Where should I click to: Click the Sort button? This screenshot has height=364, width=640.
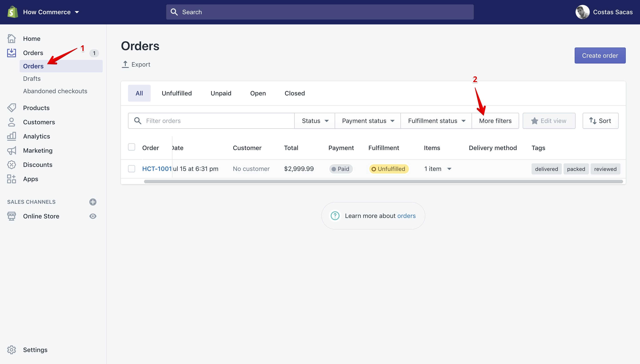(x=600, y=121)
